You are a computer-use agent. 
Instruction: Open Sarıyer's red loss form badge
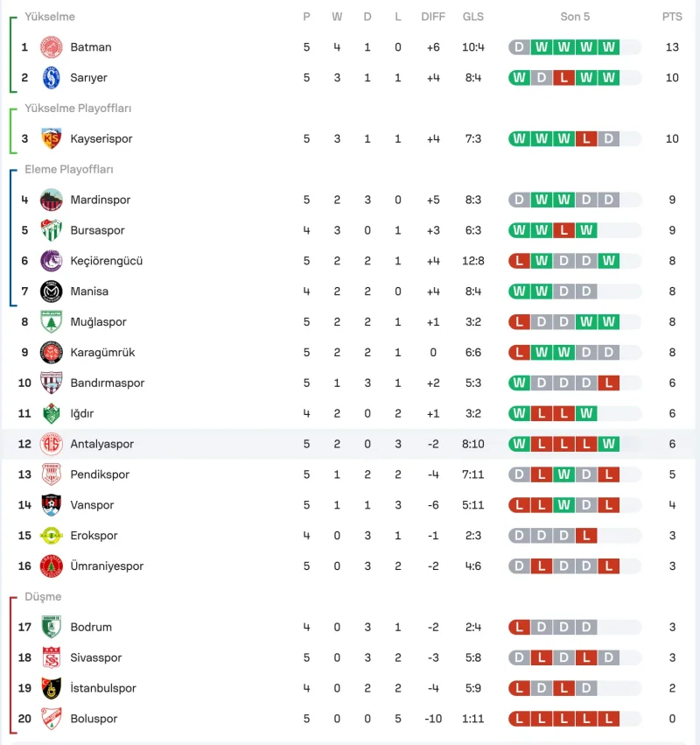tap(563, 77)
